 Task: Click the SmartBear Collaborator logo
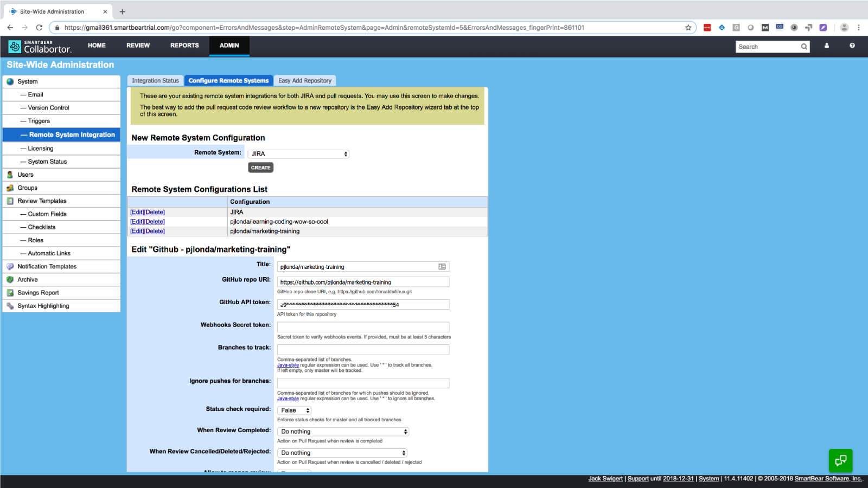[x=40, y=47]
